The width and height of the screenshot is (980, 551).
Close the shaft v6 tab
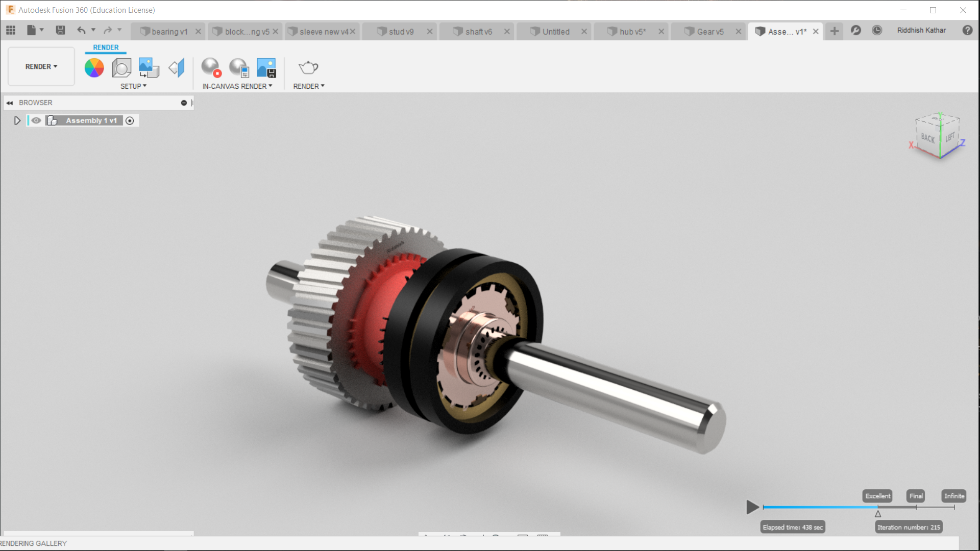click(507, 32)
